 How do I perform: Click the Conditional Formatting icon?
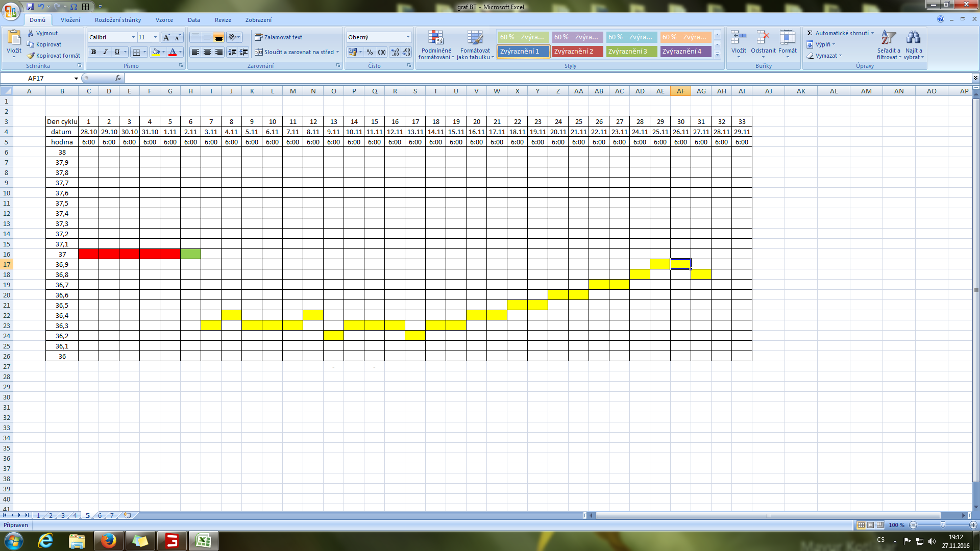pos(436,38)
